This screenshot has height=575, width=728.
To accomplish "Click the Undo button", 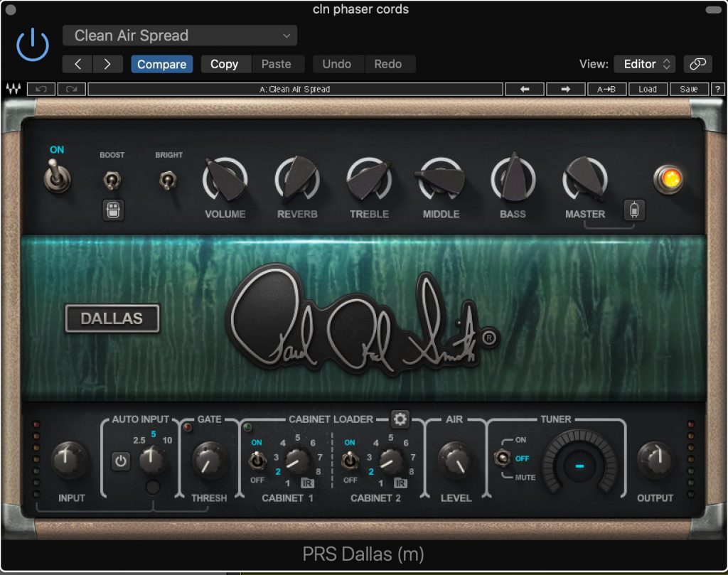I will point(338,64).
